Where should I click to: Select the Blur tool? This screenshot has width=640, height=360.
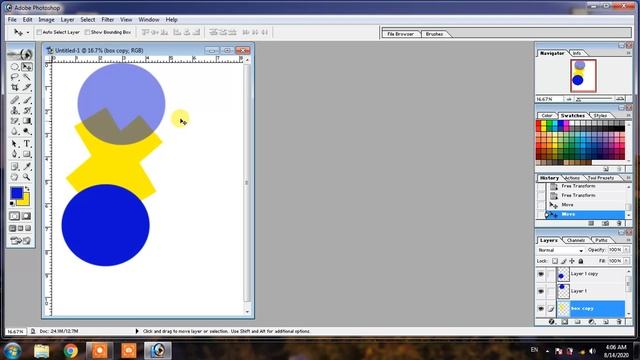[15, 131]
